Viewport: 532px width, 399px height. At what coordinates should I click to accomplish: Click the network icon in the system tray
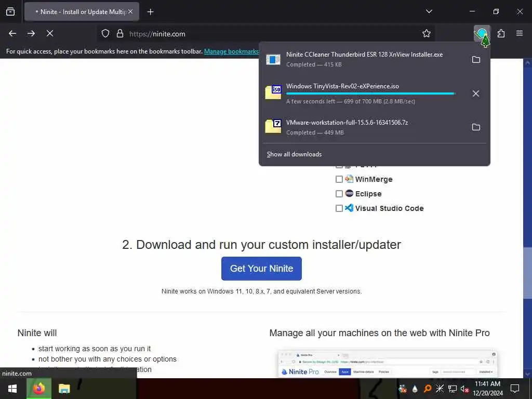[x=453, y=389]
